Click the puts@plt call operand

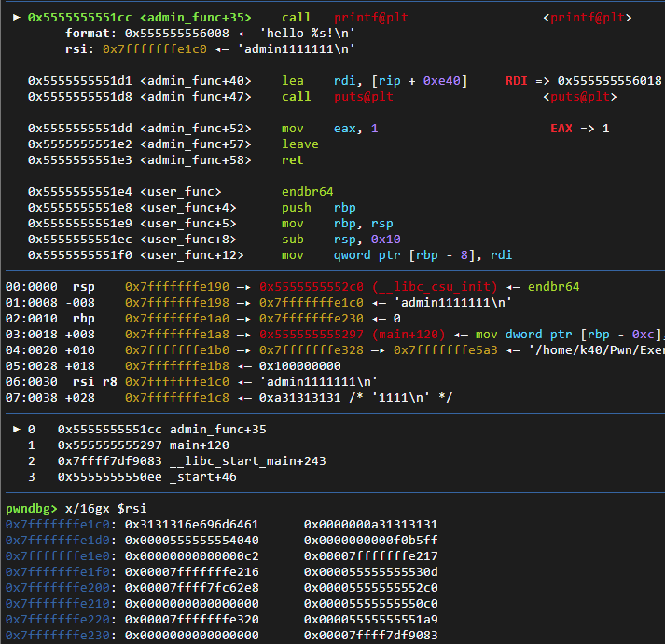[364, 96]
